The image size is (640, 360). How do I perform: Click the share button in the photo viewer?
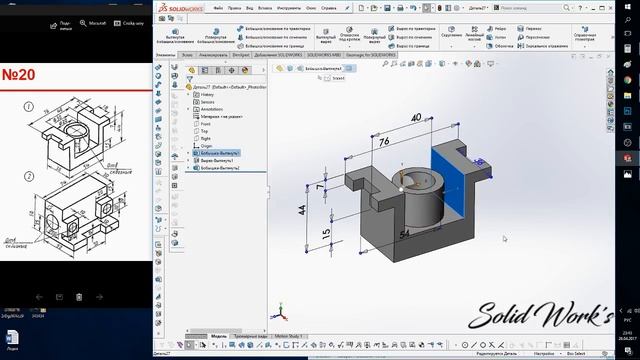61,26
